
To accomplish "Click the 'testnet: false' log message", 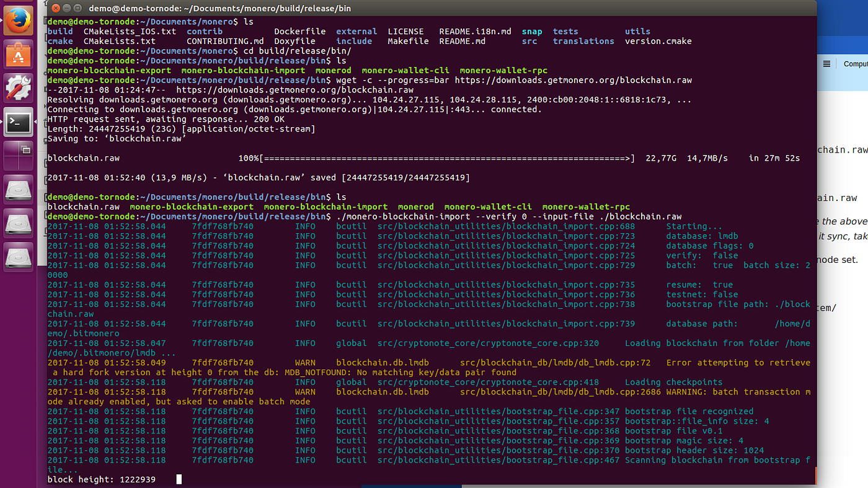I will (702, 295).
